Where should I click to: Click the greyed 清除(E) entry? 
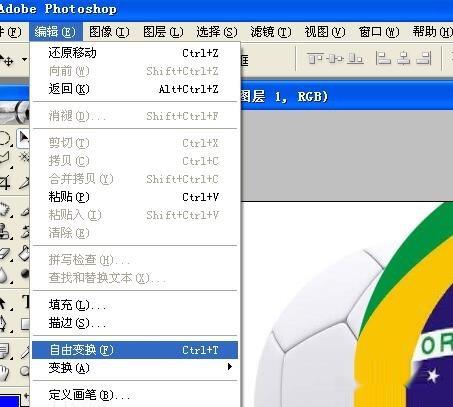coord(135,233)
